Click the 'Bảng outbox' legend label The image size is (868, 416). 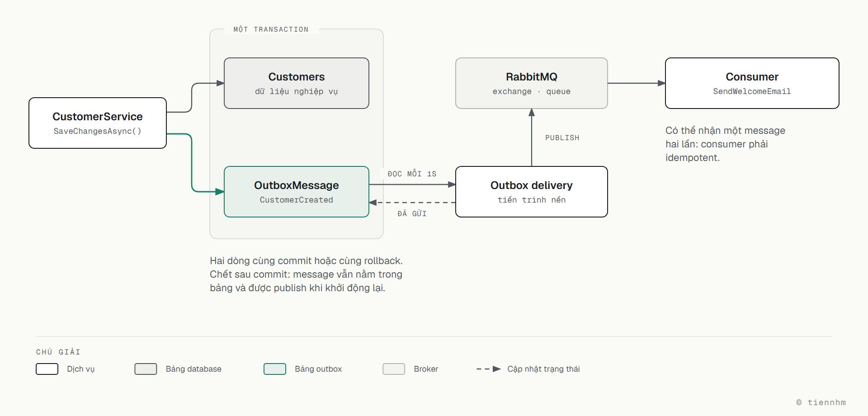tap(318, 369)
